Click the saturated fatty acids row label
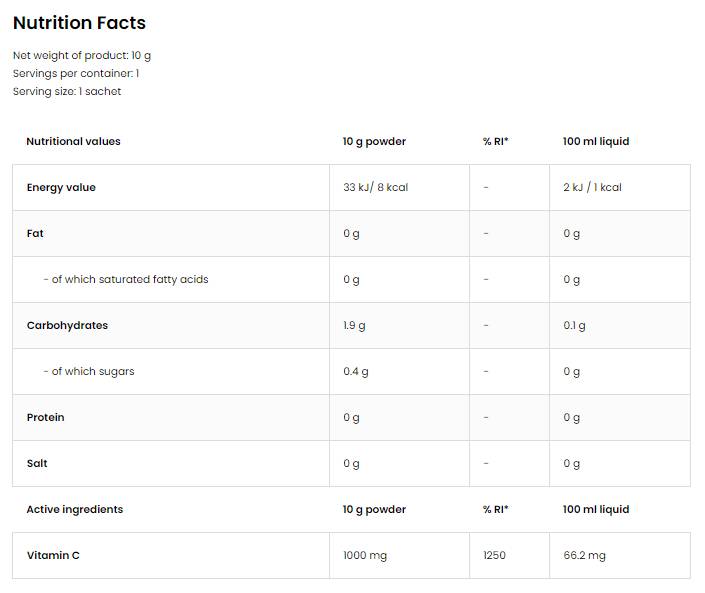 tap(125, 280)
